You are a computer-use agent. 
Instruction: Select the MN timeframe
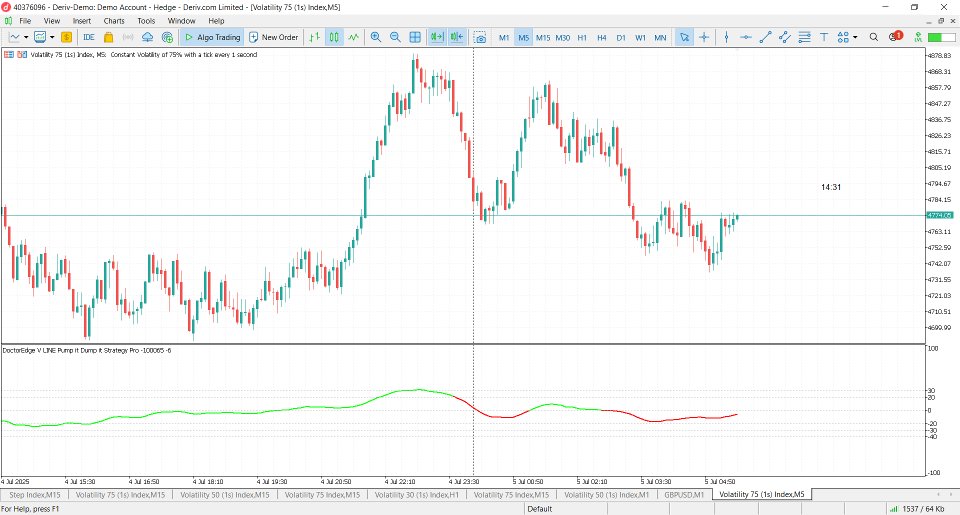[x=660, y=38]
